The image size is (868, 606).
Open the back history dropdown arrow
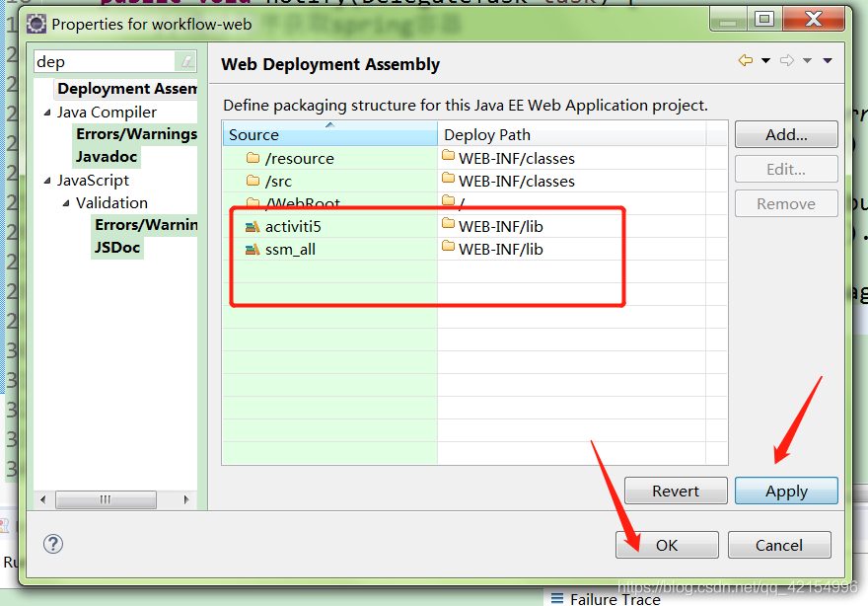(766, 60)
